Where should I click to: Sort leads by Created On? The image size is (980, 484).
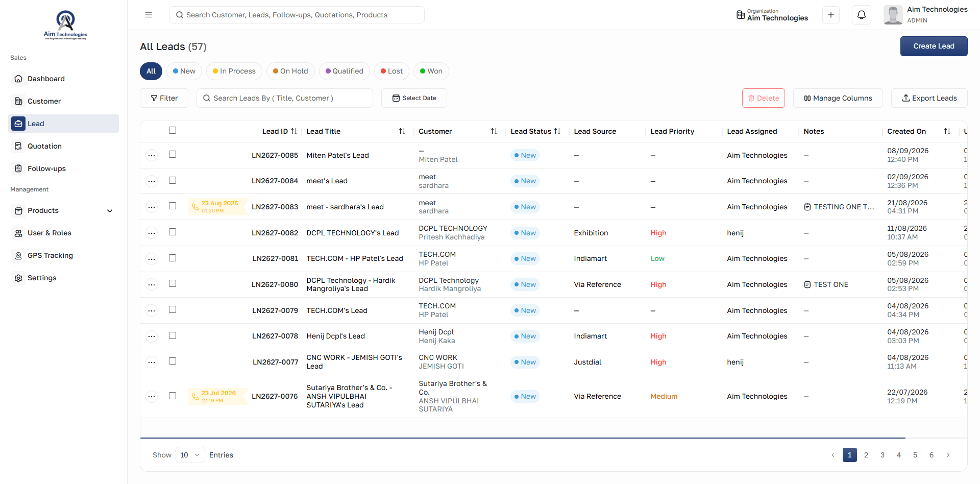pyautogui.click(x=947, y=131)
